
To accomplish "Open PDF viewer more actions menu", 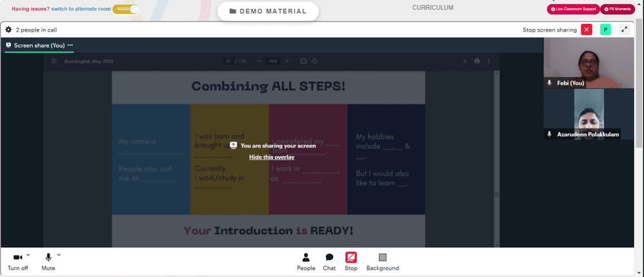I will tap(489, 61).
